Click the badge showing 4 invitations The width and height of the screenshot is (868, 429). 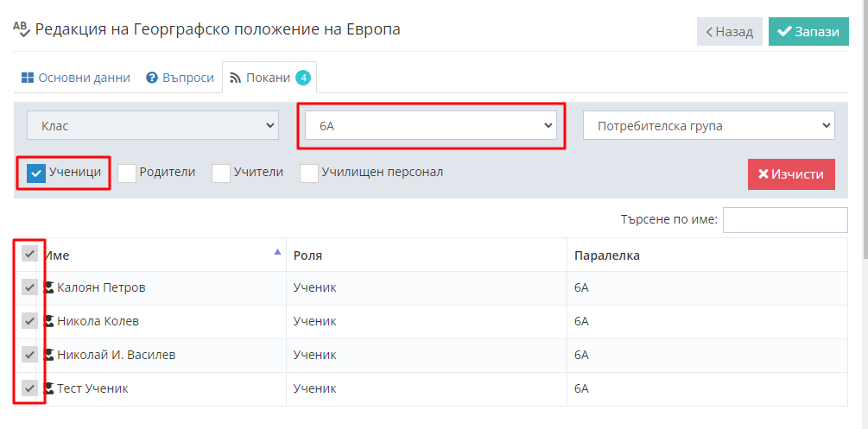click(x=303, y=78)
